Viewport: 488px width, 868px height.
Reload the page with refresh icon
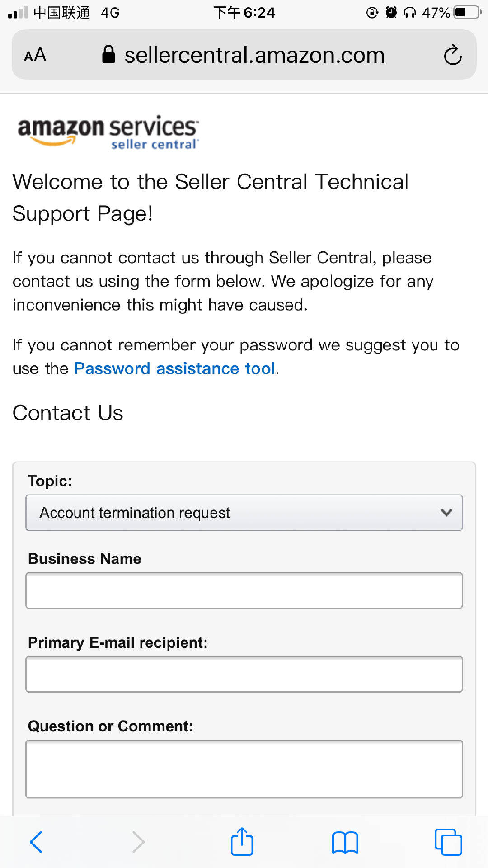pos(452,55)
